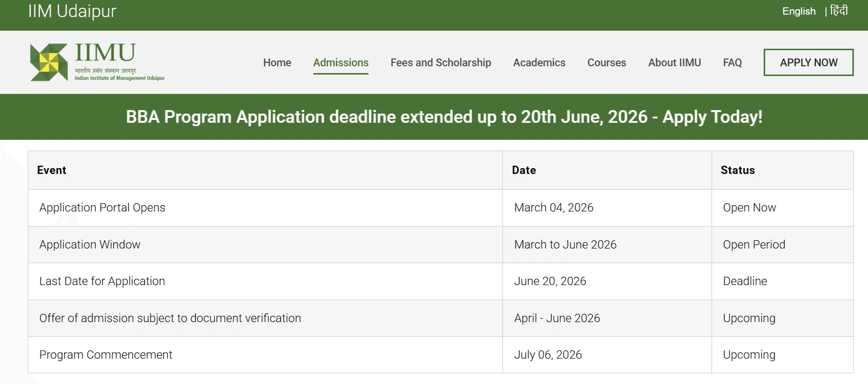
Task: Go to the Home menu item
Action: pos(277,62)
